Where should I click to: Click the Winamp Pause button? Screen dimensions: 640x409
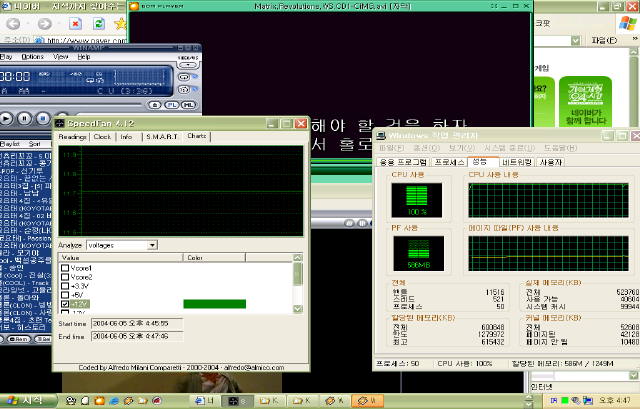point(24,118)
